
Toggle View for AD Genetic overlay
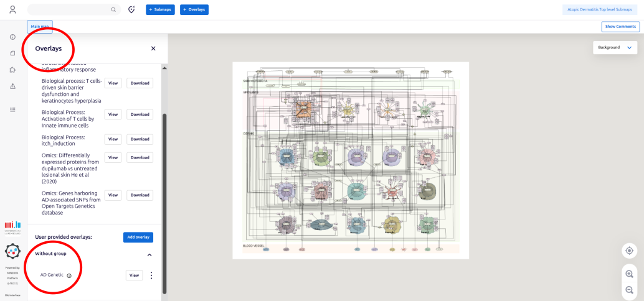(134, 276)
